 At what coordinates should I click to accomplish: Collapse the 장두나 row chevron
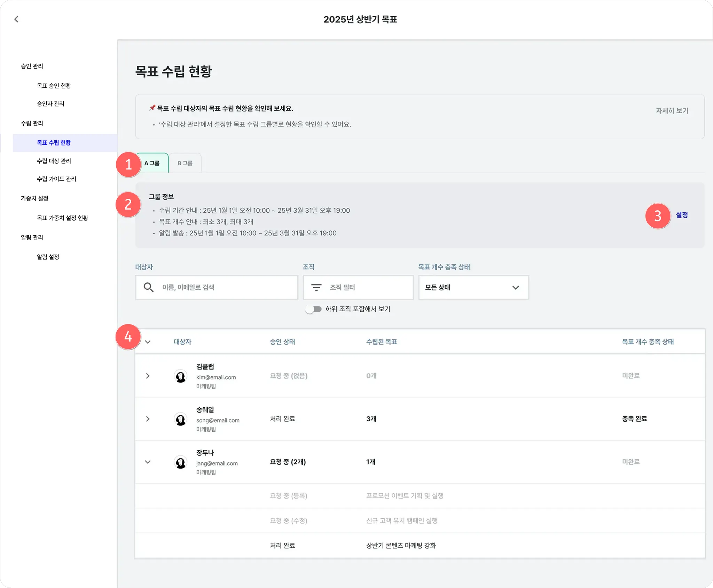(x=148, y=462)
